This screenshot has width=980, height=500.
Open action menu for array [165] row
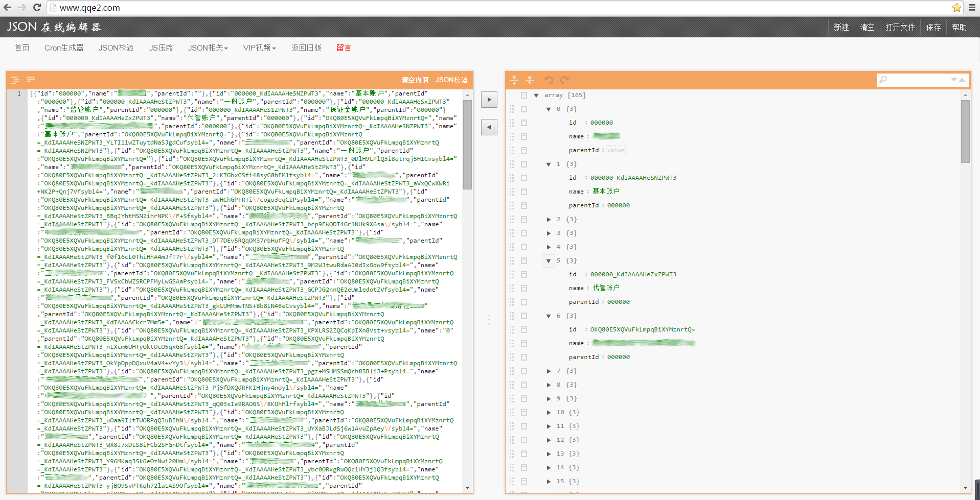pos(524,95)
